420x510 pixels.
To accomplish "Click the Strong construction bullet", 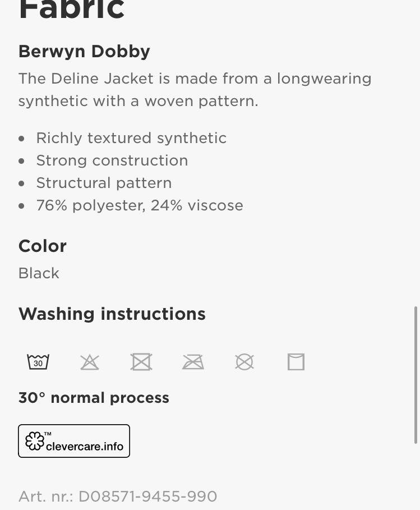I will click(112, 160).
